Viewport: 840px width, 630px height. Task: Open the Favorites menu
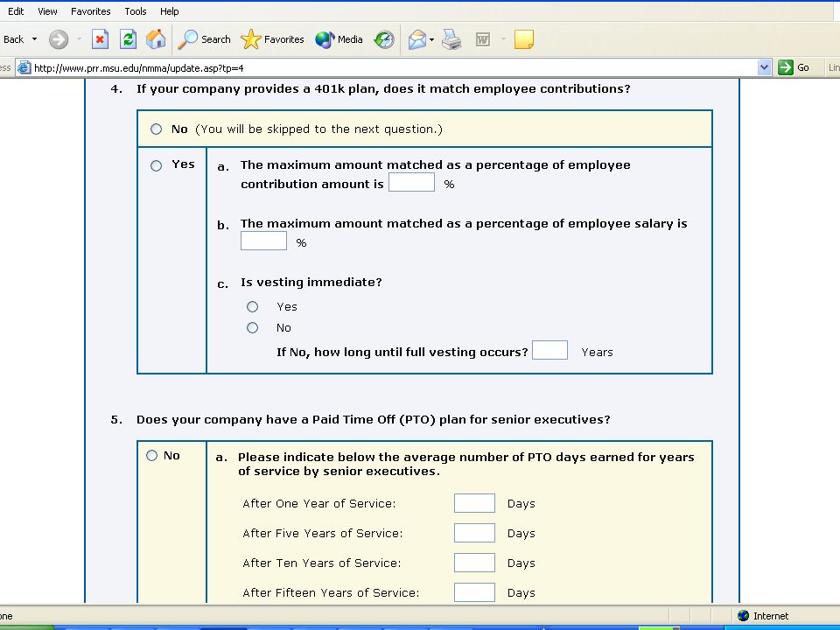coord(90,11)
